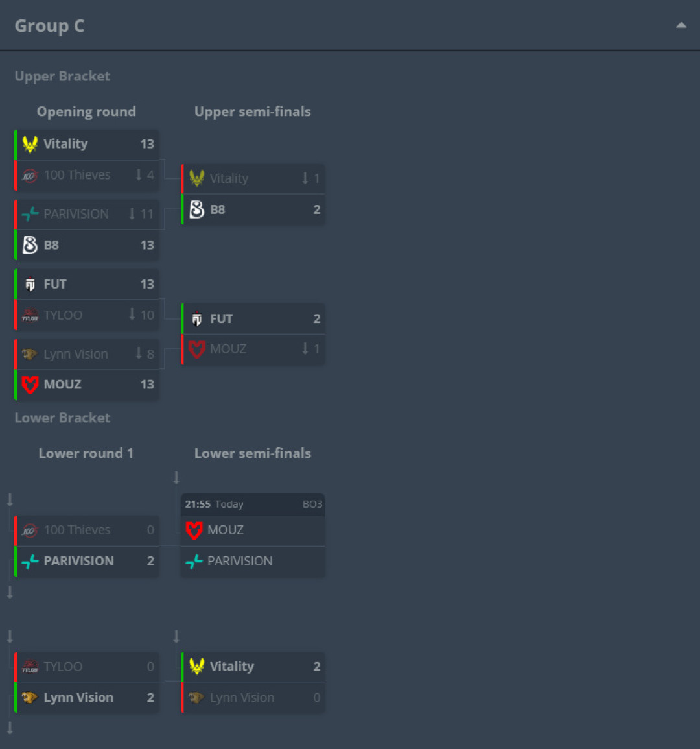This screenshot has width=700, height=749.
Task: Click Lynn Vision logo in Lower round 1
Action: [x=30, y=697]
